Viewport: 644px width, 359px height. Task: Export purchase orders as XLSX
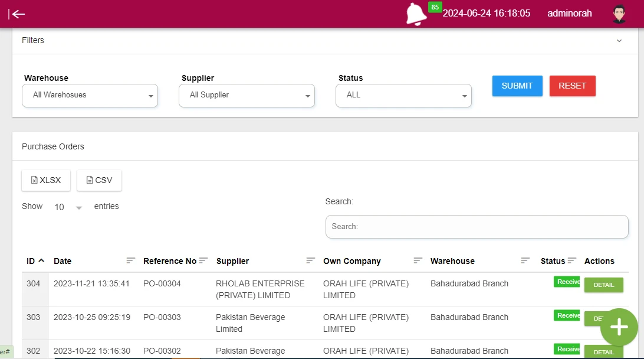[x=46, y=180]
